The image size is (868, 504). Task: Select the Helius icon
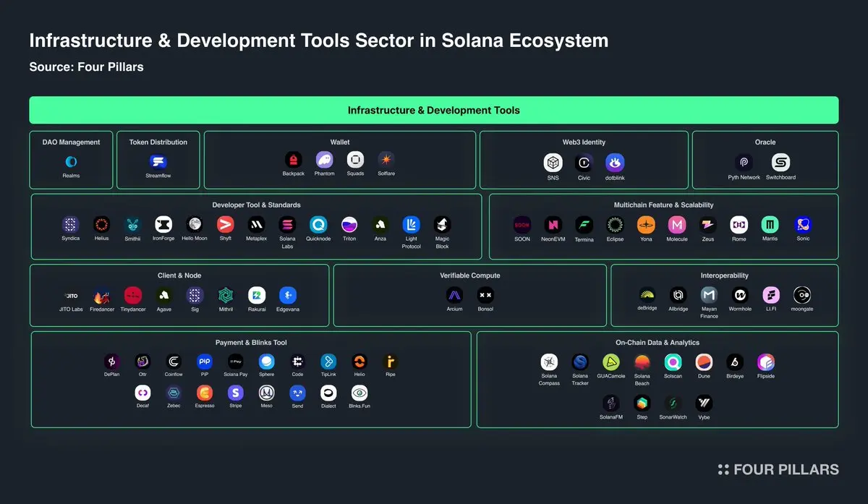pos(101,224)
